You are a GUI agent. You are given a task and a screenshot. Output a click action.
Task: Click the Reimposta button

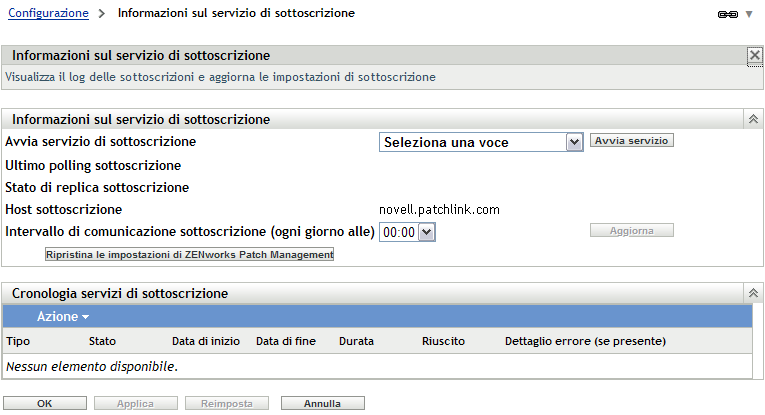tap(227, 404)
